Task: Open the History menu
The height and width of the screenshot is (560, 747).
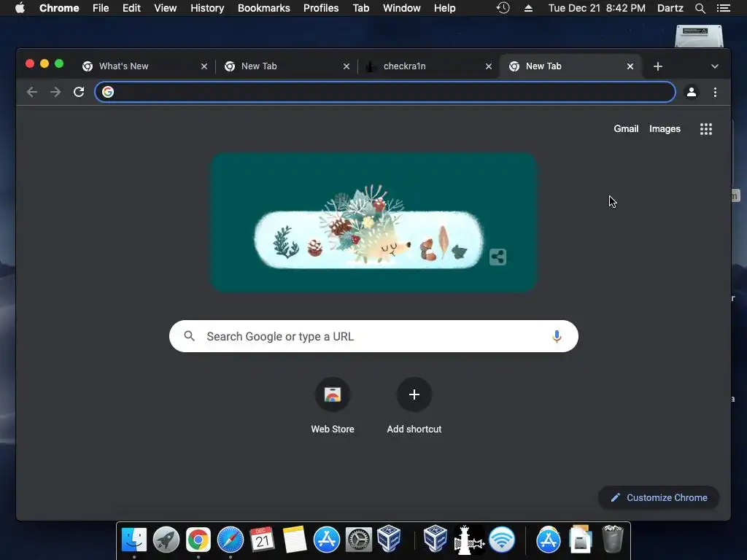Action: (x=207, y=8)
